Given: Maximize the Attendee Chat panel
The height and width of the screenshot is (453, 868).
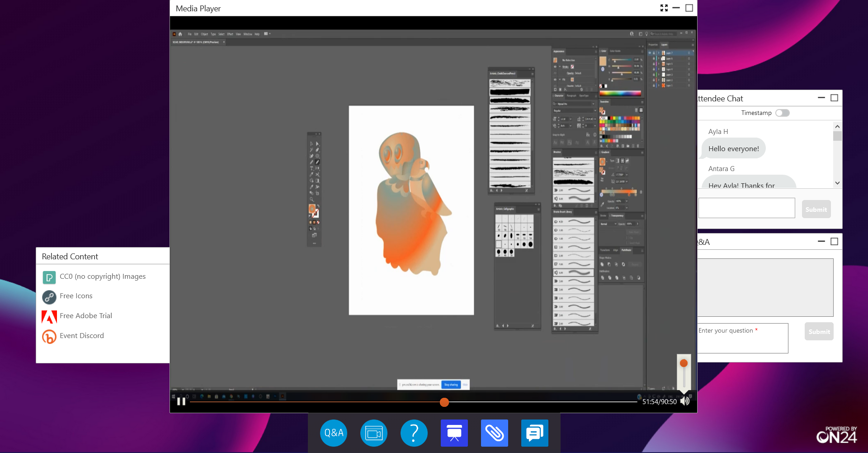Looking at the screenshot, I should point(835,98).
